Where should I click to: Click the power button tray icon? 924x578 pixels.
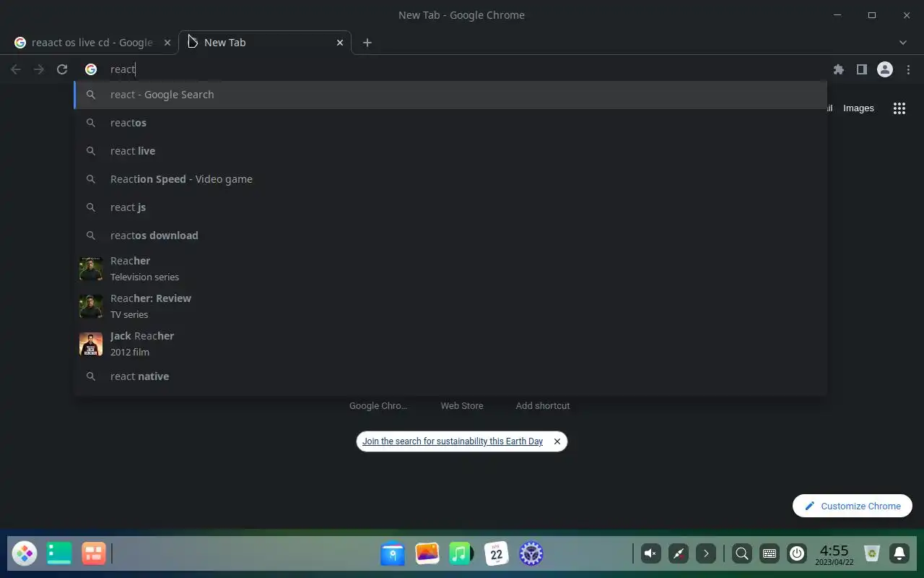point(797,554)
